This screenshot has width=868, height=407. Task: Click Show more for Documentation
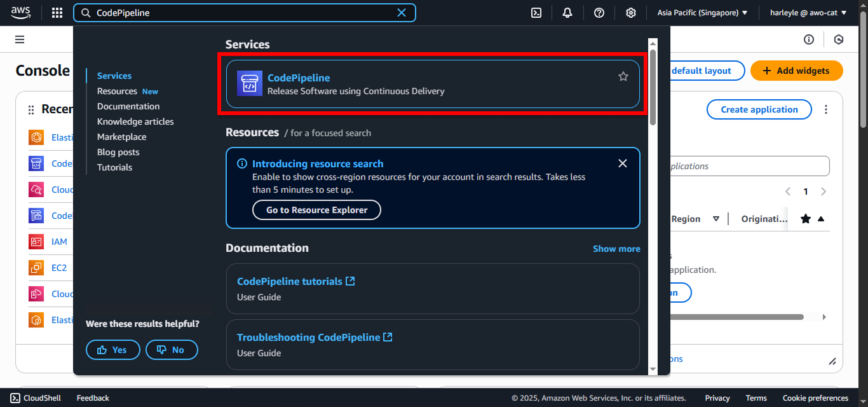(616, 249)
